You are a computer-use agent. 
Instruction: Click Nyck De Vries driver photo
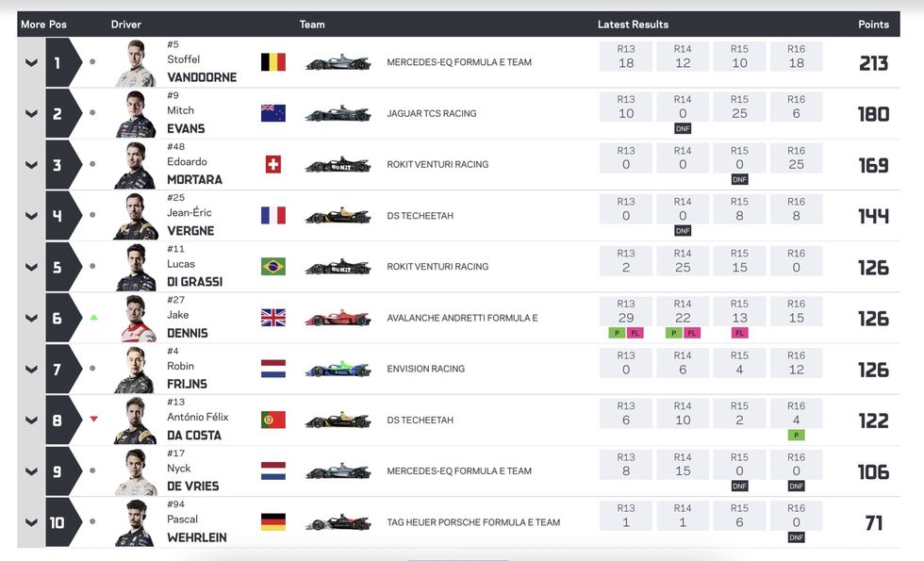pyautogui.click(x=135, y=471)
